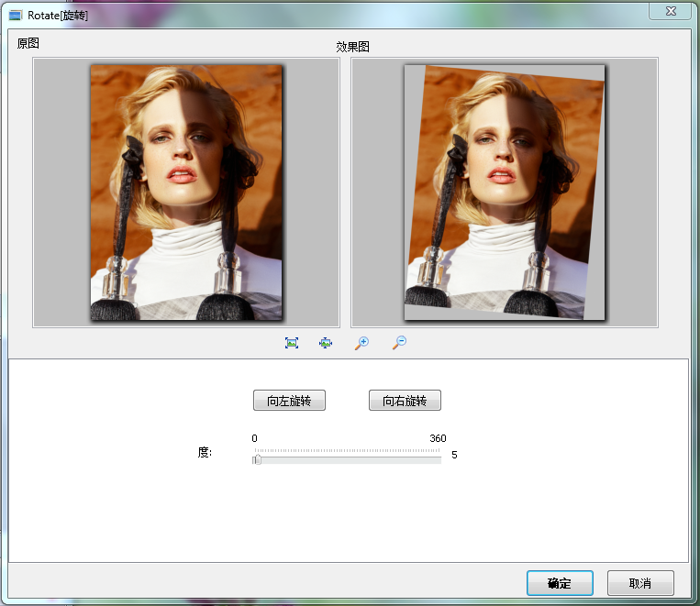Image resolution: width=700 pixels, height=606 pixels.
Task: Click the 原图 label
Action: coord(28,43)
